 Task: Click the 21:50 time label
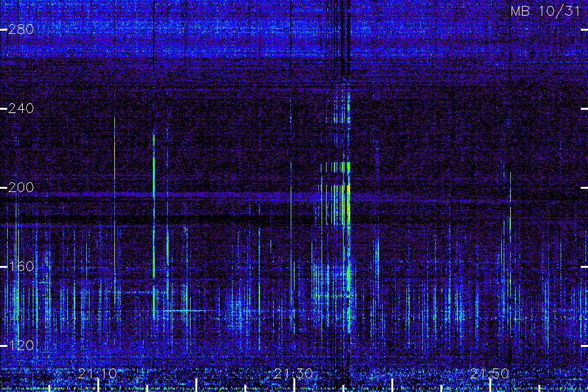(x=489, y=373)
